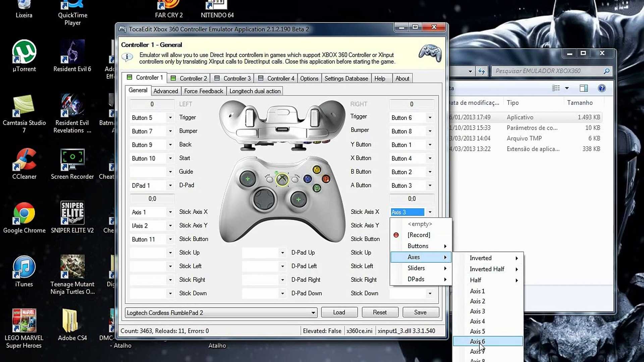This screenshot has height=362, width=644.
Task: Click the Explorer refresh arrows icon
Action: point(482,71)
